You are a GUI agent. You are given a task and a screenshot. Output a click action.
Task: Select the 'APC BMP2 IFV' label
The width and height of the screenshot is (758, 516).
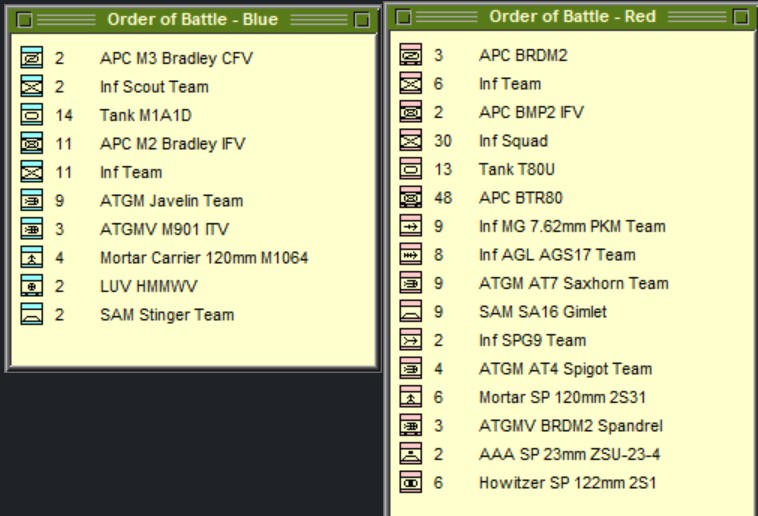point(531,112)
